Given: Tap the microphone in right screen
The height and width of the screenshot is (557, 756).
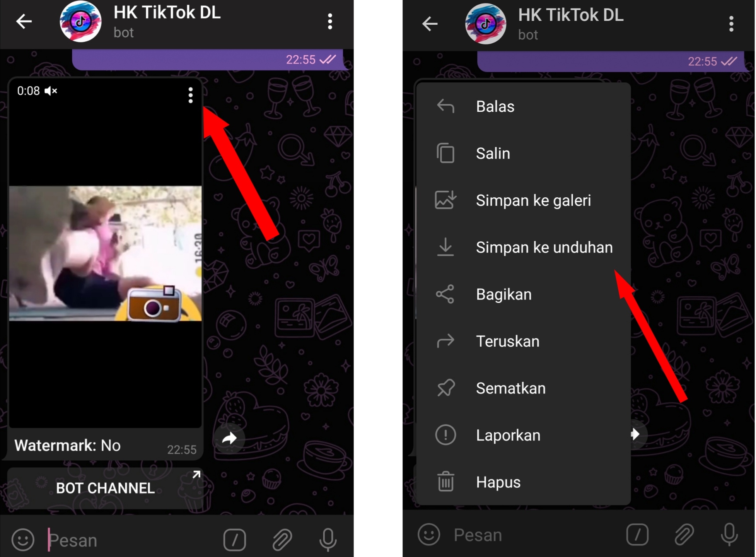Looking at the screenshot, I should tap(729, 535).
